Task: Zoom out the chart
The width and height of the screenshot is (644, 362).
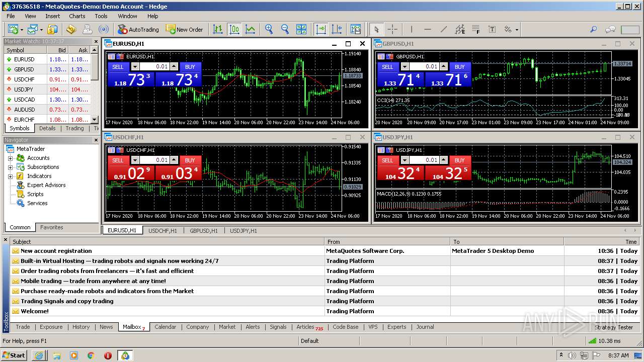Action: coord(285,29)
